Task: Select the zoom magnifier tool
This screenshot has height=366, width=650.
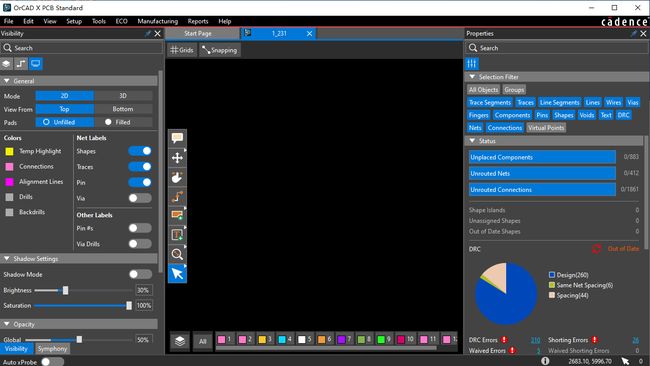Action: [x=177, y=254]
